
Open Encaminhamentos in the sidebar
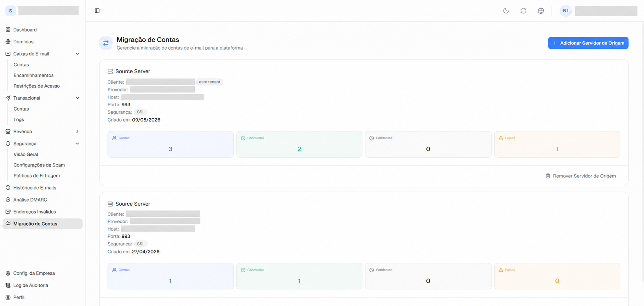[x=34, y=75]
